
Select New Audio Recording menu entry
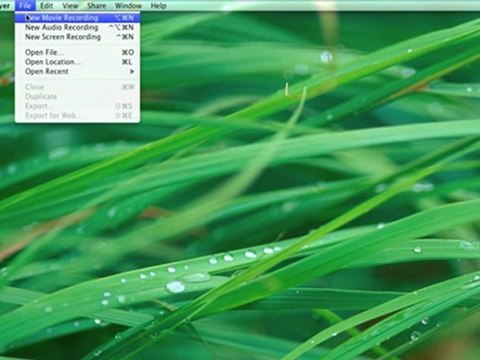[x=77, y=27]
